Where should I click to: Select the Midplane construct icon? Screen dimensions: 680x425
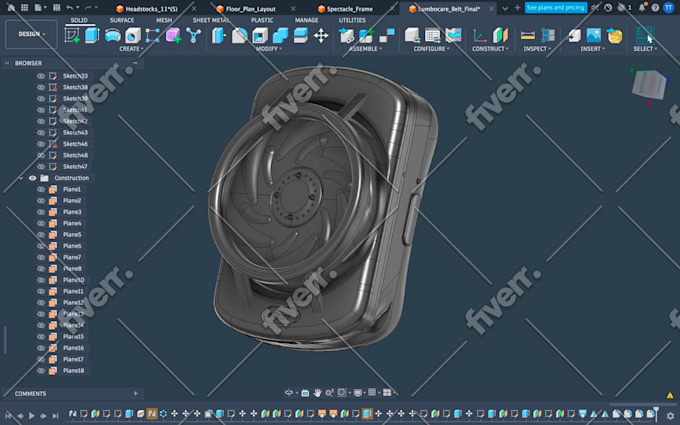(500, 36)
